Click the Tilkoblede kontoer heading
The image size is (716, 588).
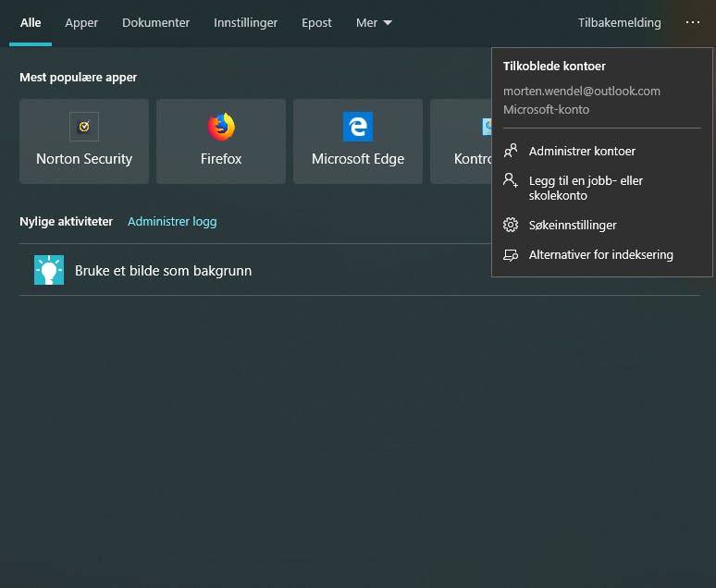click(554, 67)
